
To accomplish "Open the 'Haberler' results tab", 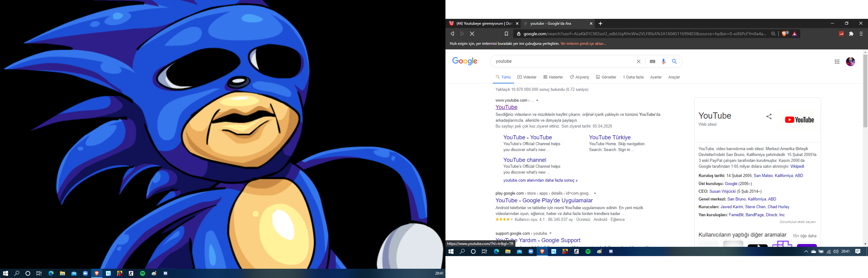I will [553, 77].
